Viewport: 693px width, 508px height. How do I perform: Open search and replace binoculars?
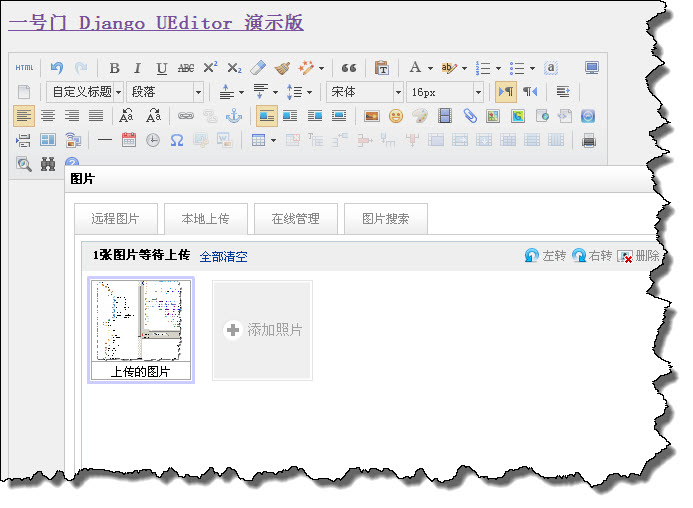[48, 164]
